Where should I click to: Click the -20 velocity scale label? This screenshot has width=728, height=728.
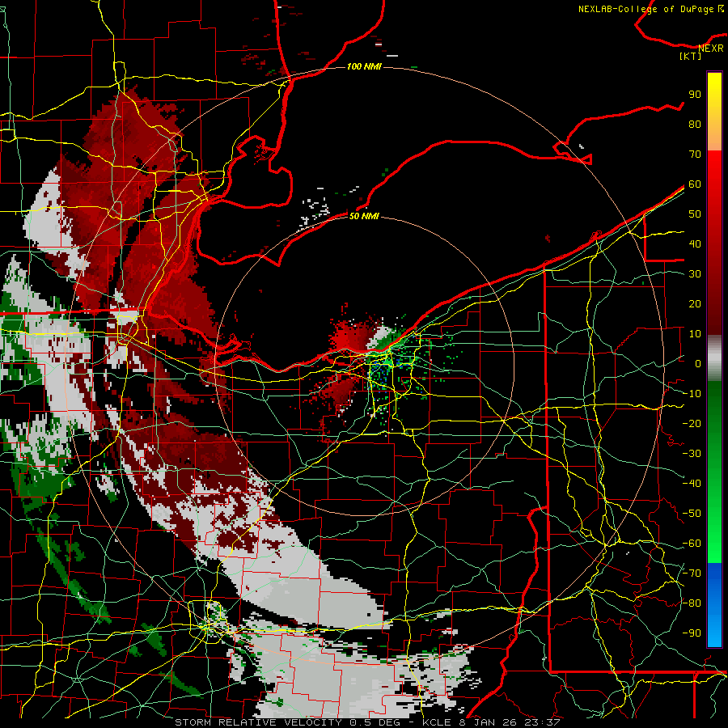[x=692, y=423]
